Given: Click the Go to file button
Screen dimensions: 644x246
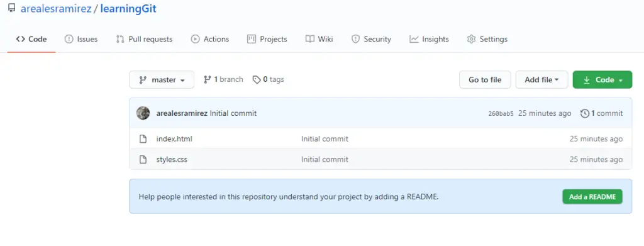Looking at the screenshot, I should click(x=485, y=80).
